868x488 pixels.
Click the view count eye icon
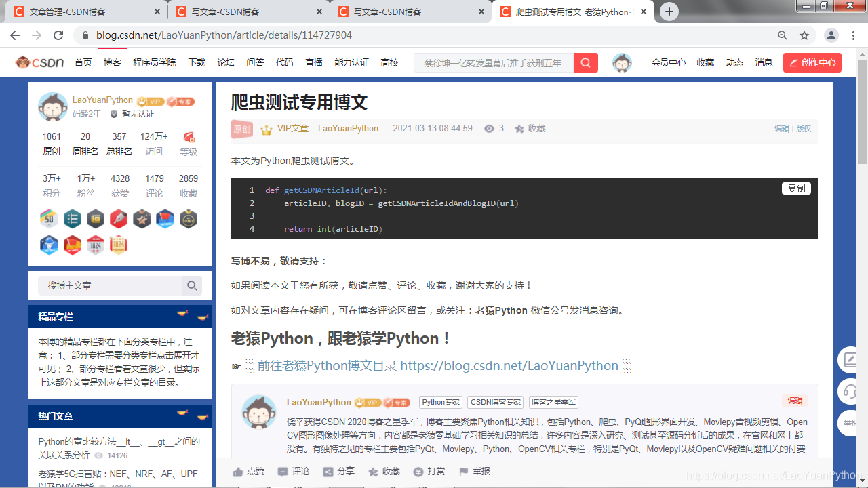490,129
